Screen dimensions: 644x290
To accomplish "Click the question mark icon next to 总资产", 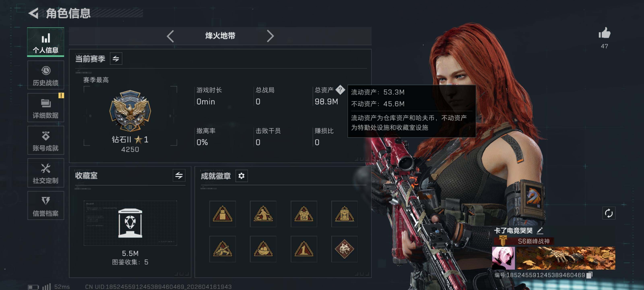I will [x=340, y=90].
